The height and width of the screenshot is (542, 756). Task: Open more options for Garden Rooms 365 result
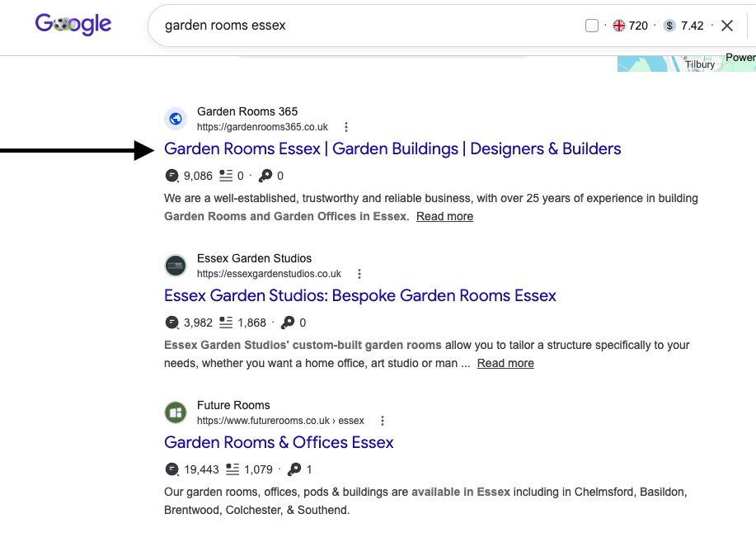346,127
